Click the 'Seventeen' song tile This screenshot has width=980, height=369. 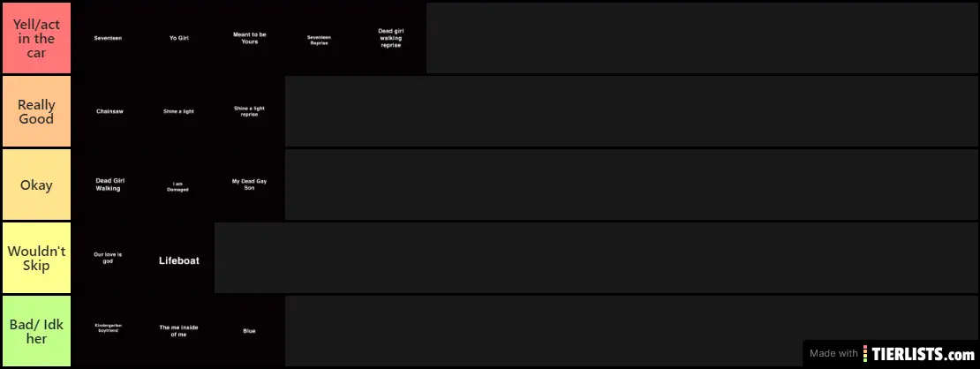tap(108, 38)
